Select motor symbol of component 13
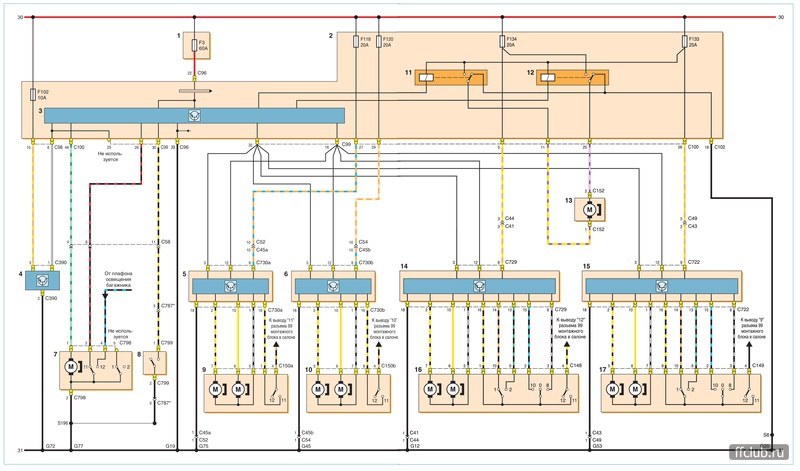The width and height of the screenshot is (800, 471). point(589,210)
